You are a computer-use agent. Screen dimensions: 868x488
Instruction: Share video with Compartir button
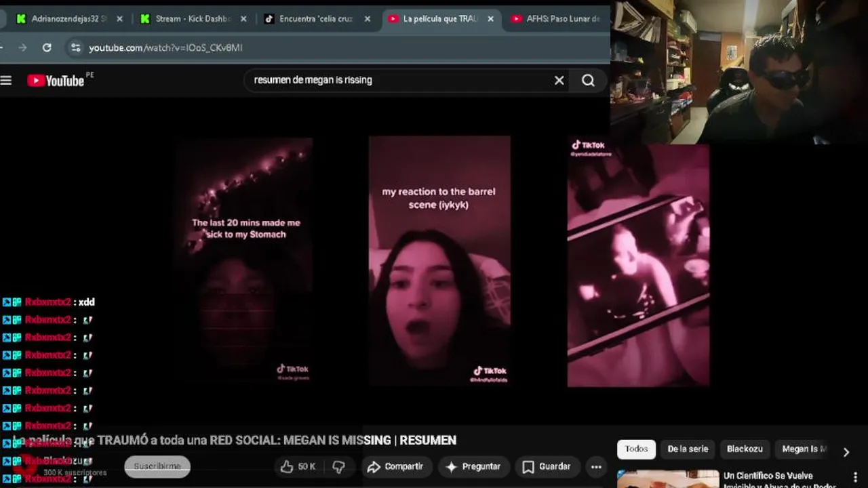point(395,466)
